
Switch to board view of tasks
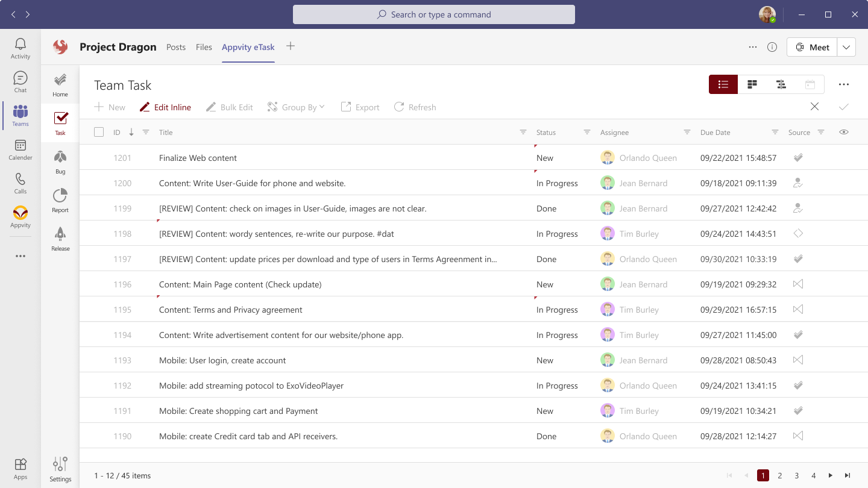752,84
